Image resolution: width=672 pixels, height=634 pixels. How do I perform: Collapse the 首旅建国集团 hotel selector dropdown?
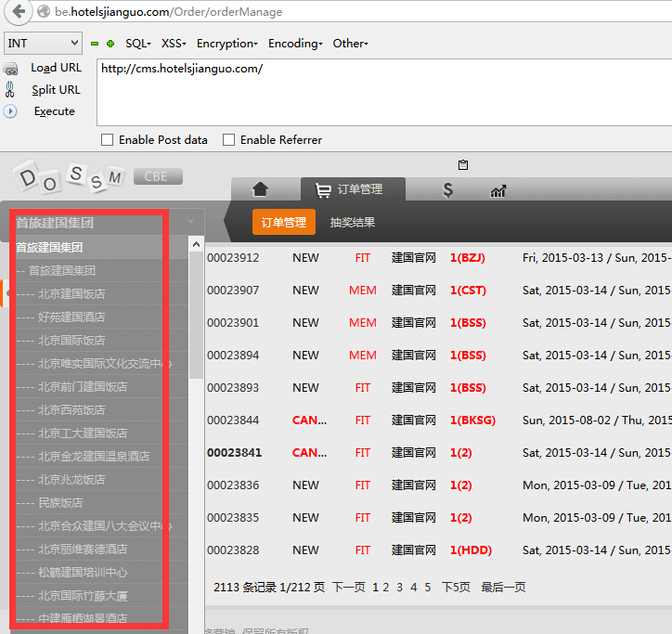[x=190, y=222]
